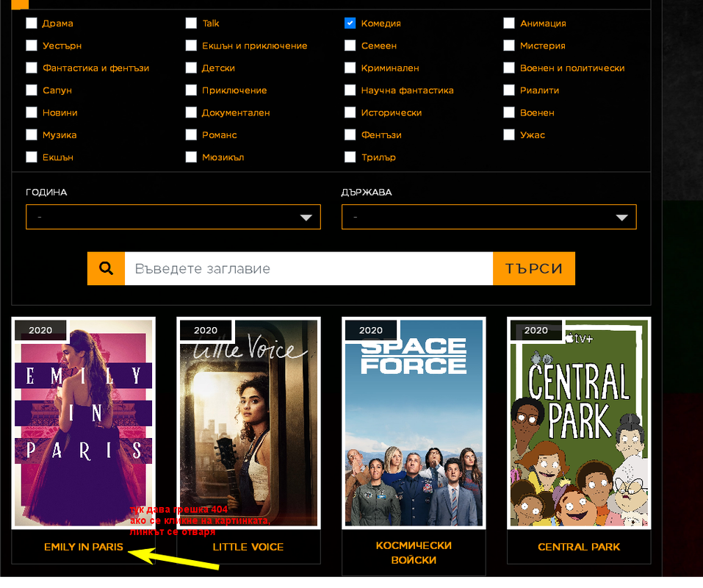This screenshot has height=588, width=703.
Task: Open the ДЪРЖАВА country dropdown
Action: click(x=489, y=217)
